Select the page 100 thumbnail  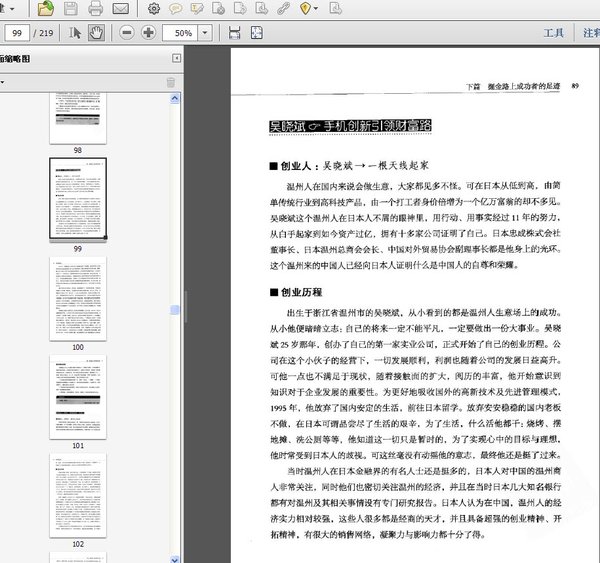[78, 299]
